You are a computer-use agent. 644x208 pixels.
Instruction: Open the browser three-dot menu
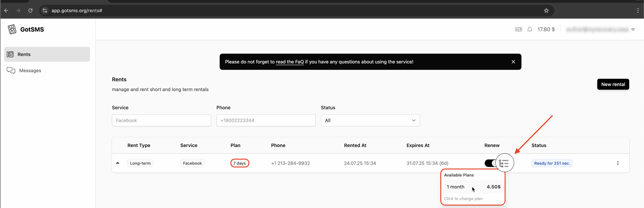tap(638, 11)
